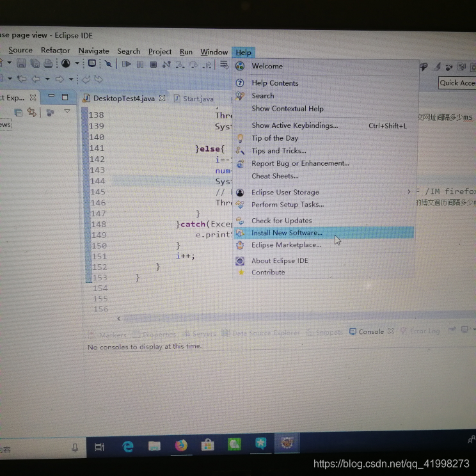This screenshot has height=476, width=476.
Task: Click the Quick Access field
Action: [457, 83]
